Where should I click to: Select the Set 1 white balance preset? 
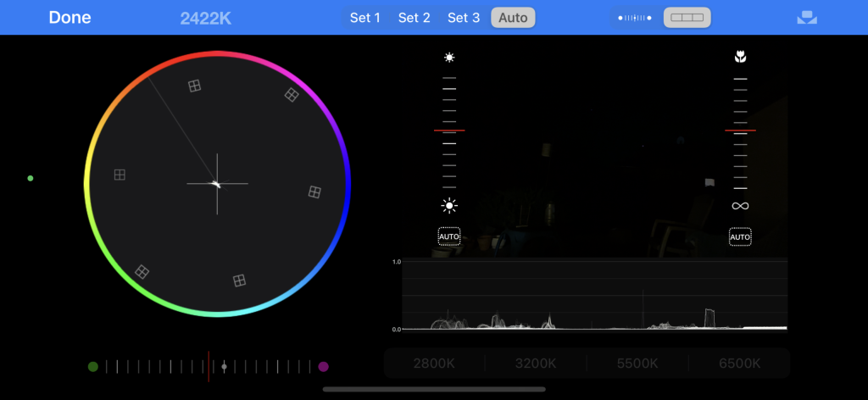click(x=365, y=18)
